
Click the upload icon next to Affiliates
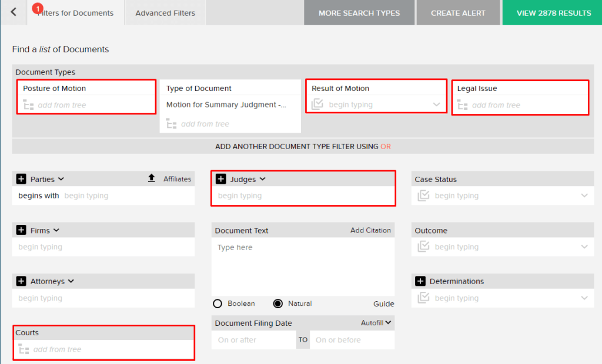pos(151,178)
